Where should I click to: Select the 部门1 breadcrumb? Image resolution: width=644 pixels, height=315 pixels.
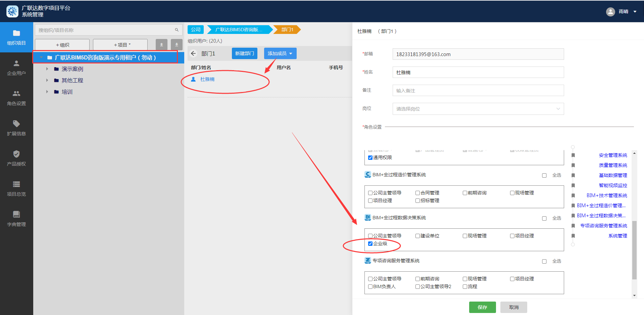click(x=287, y=30)
